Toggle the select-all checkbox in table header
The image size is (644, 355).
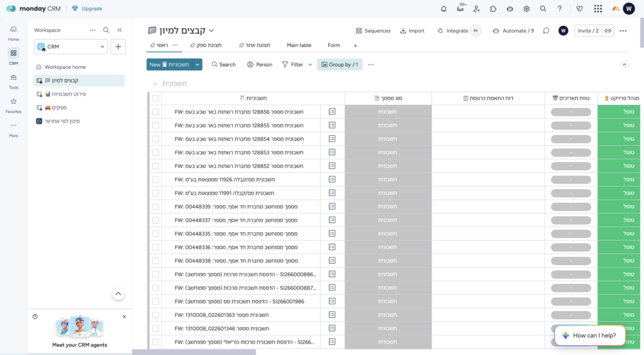[x=156, y=98]
